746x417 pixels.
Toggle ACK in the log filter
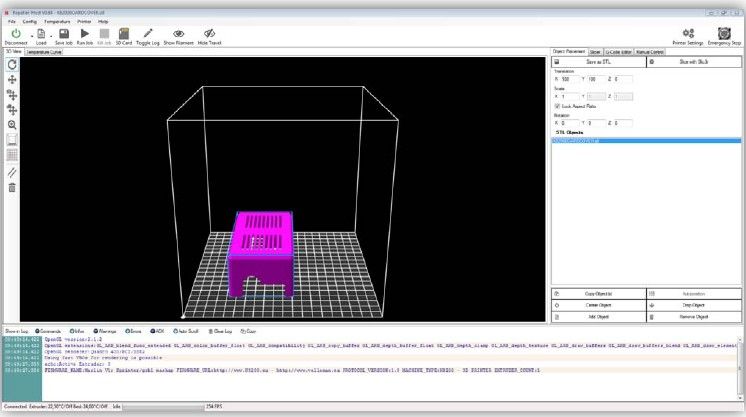click(x=157, y=331)
